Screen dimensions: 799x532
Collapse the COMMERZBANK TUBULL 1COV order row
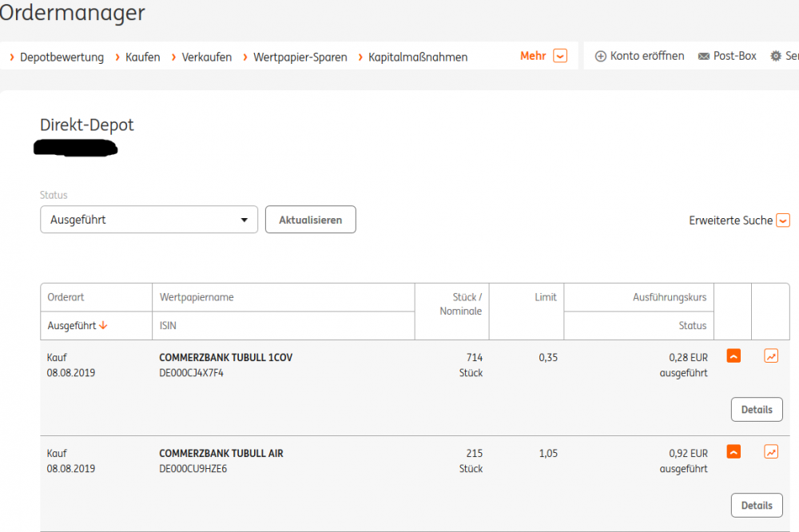coord(733,356)
